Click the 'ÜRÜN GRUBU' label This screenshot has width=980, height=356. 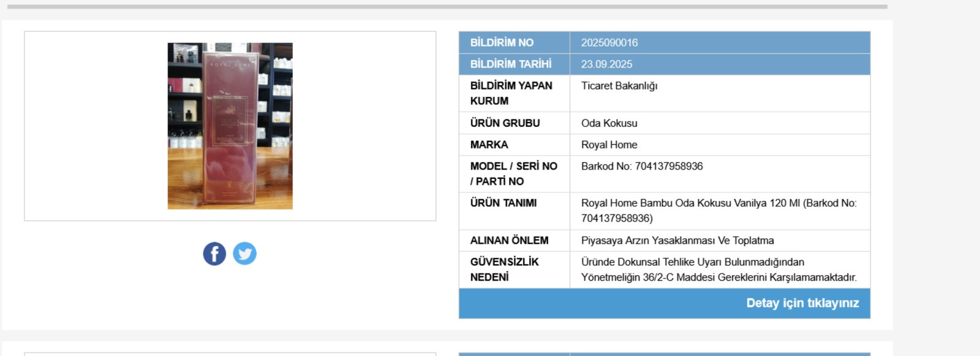click(505, 123)
